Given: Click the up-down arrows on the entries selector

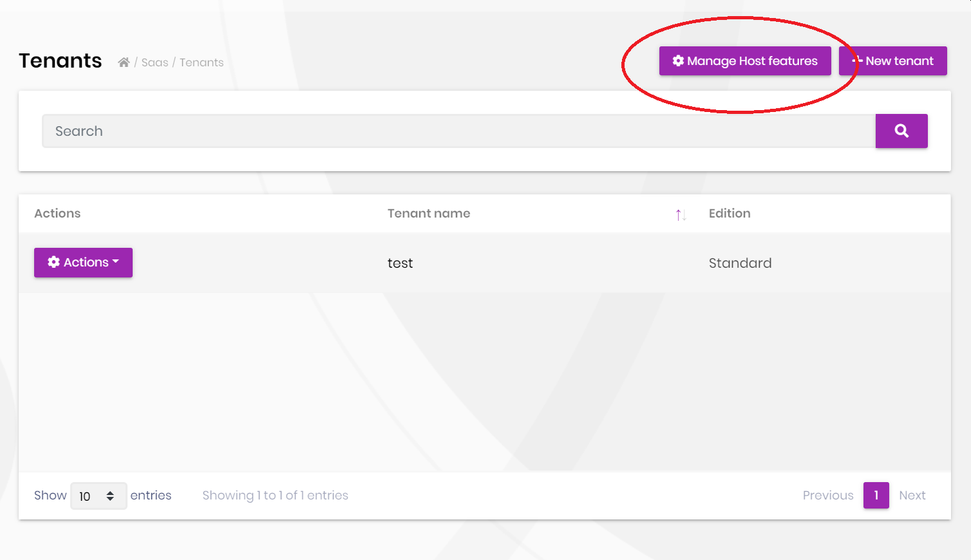Looking at the screenshot, I should click(x=110, y=496).
